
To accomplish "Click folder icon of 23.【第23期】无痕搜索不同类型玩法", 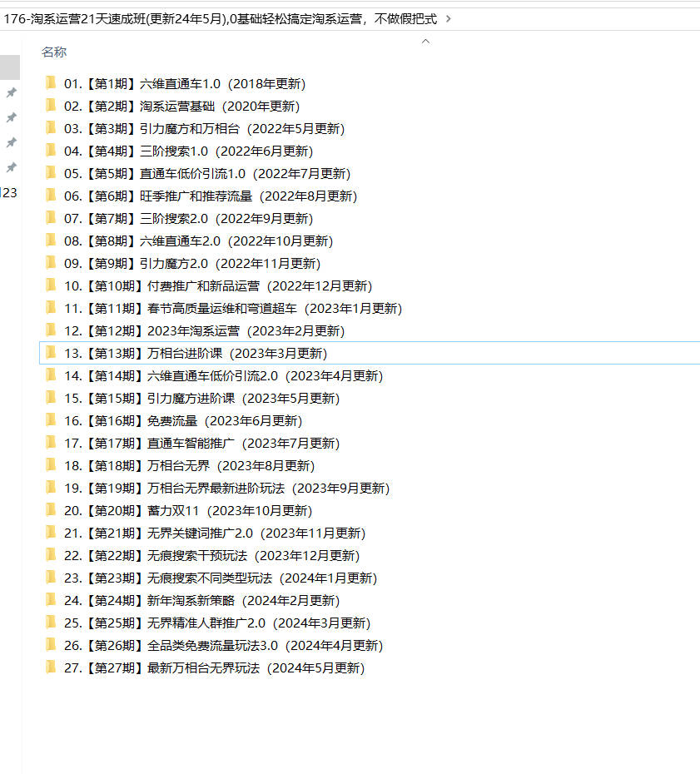I will coord(51,577).
